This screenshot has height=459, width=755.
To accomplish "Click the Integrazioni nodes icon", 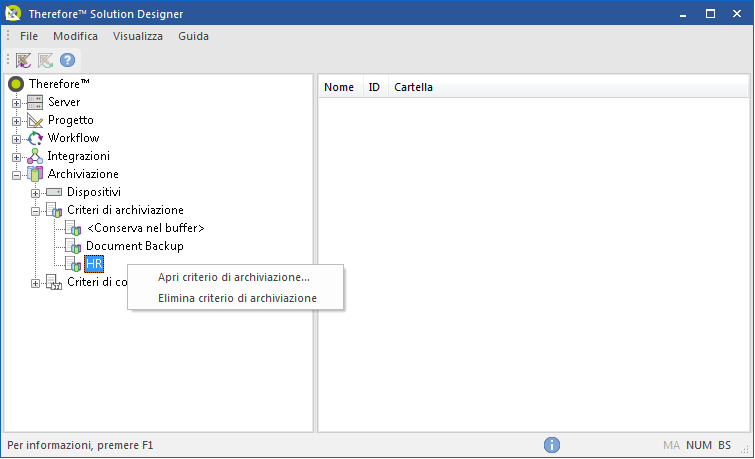I will (x=35, y=156).
